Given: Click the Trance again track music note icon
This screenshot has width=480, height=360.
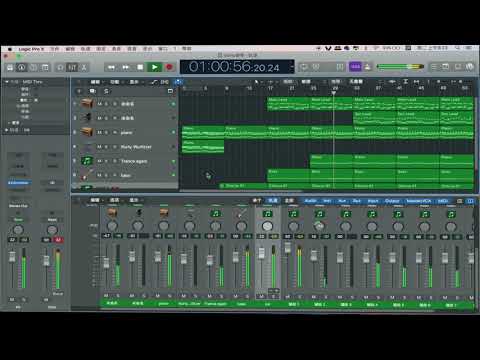Looking at the screenshot, I should [x=87, y=161].
